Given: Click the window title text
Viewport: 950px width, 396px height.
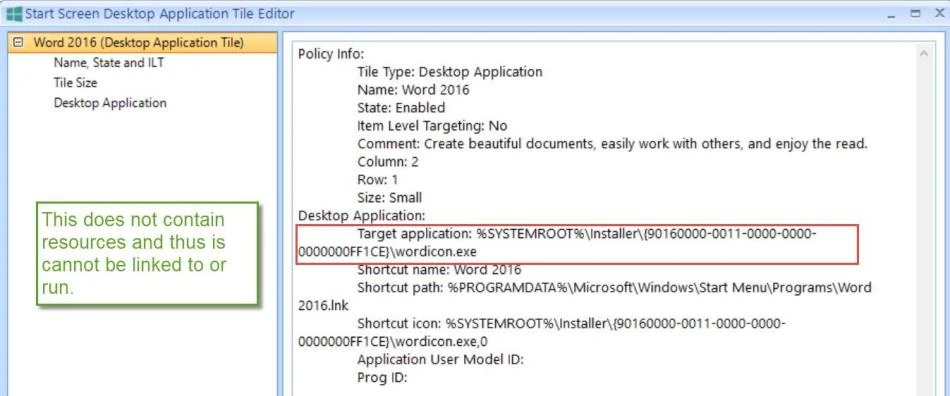Looking at the screenshot, I should point(160,13).
